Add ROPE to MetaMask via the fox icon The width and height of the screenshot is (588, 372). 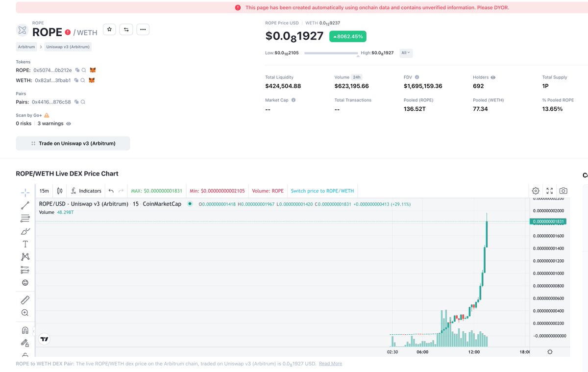pyautogui.click(x=93, y=70)
